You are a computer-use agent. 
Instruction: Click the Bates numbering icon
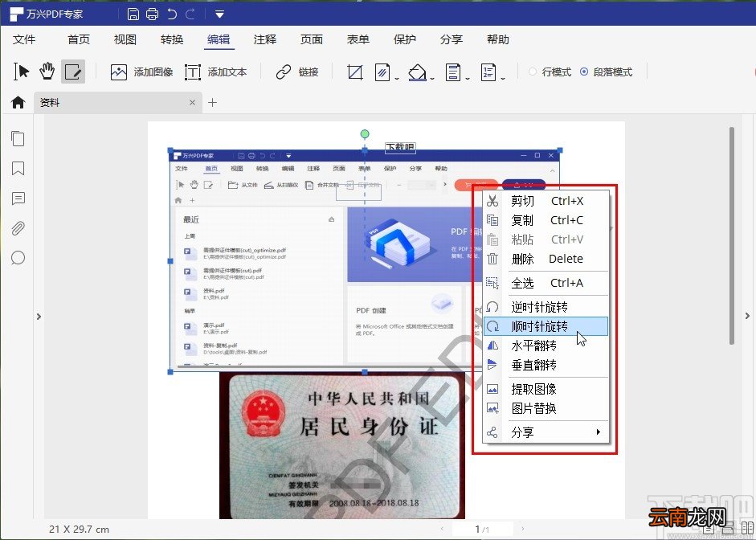point(488,72)
